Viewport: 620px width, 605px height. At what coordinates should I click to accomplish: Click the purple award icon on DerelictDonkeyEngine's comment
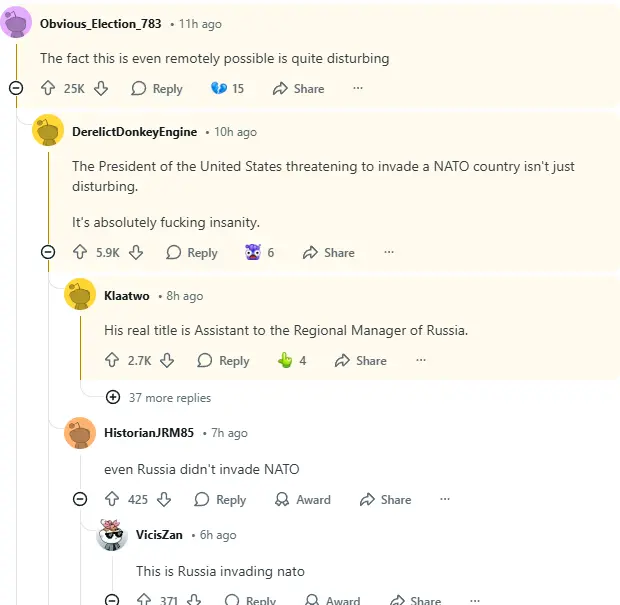(x=252, y=252)
